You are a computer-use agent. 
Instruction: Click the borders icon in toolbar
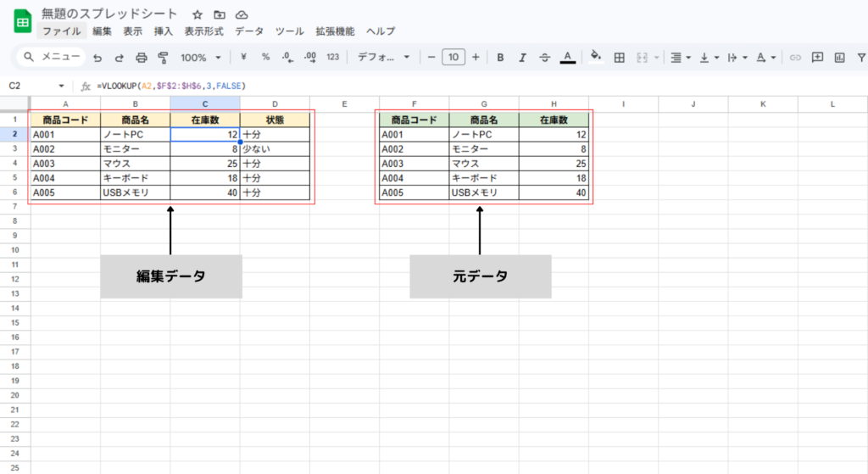click(620, 58)
